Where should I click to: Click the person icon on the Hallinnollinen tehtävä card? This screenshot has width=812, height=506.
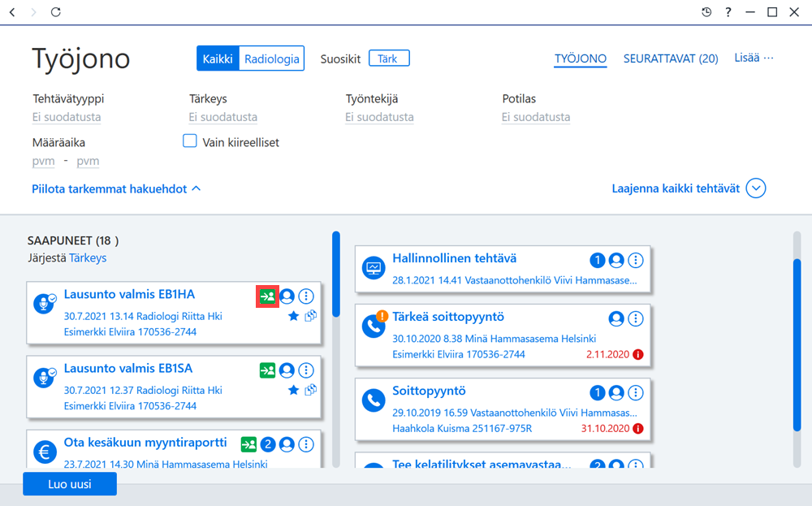(616, 260)
